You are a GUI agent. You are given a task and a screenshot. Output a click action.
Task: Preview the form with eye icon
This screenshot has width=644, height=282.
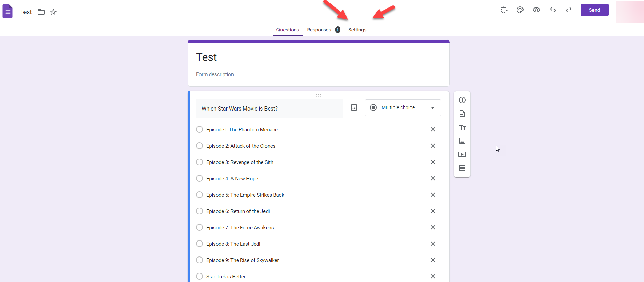536,10
